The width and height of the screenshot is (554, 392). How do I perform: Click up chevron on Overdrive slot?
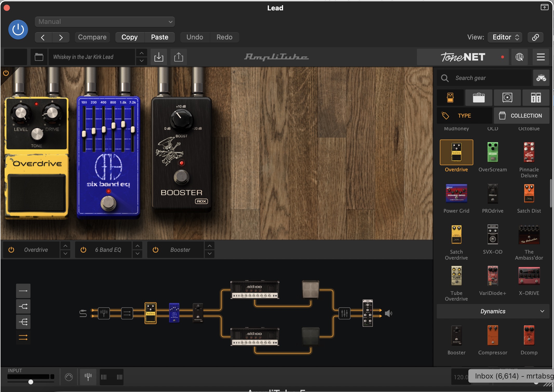tap(65, 246)
